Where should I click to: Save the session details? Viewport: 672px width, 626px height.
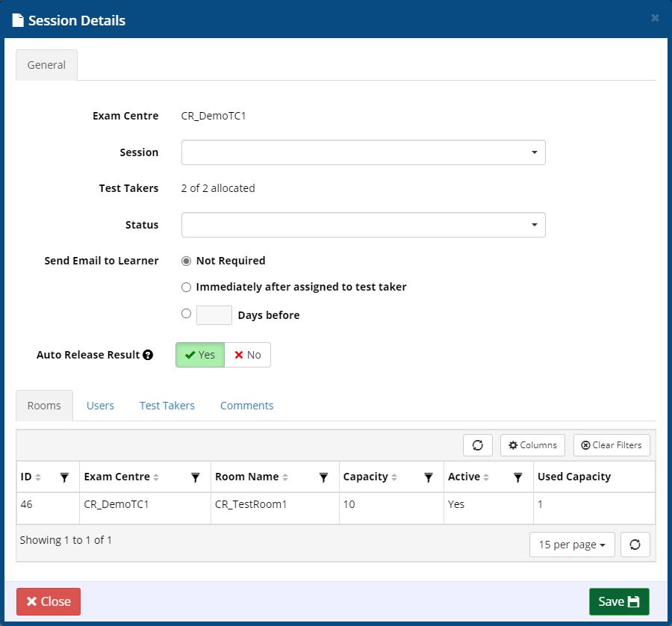[x=618, y=601]
